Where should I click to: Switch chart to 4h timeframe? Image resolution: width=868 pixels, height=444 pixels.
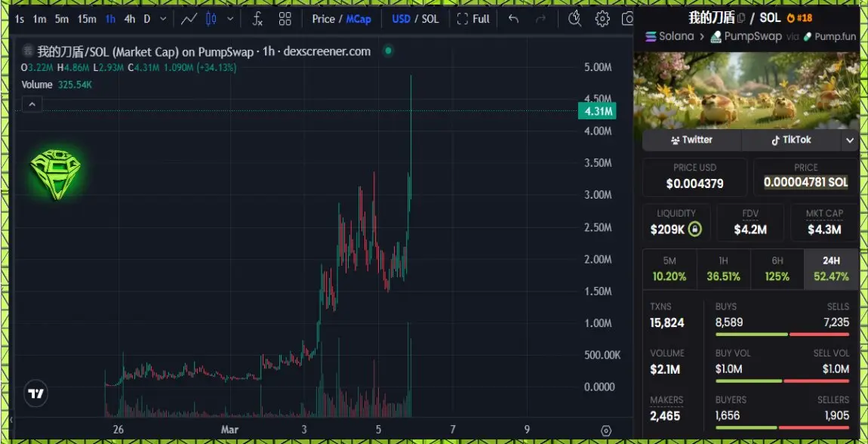point(130,19)
